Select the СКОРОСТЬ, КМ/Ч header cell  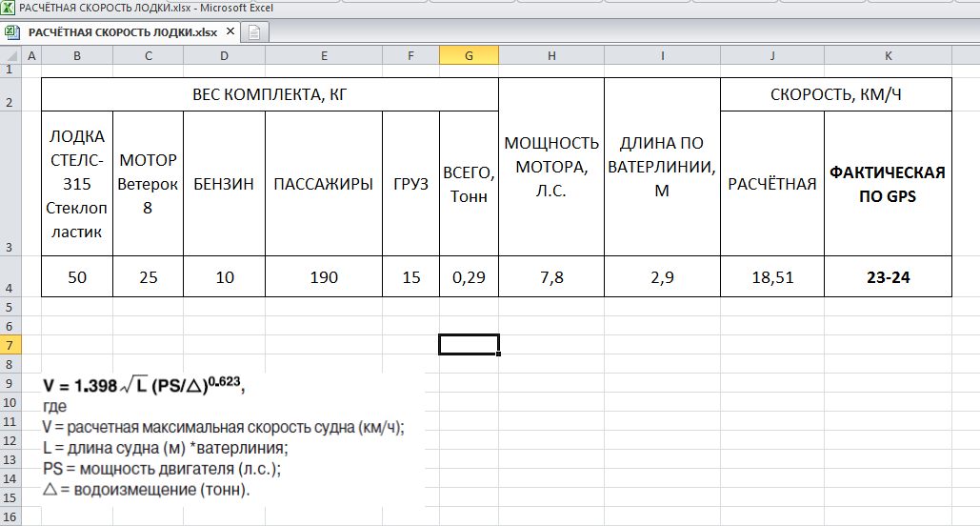(x=835, y=95)
